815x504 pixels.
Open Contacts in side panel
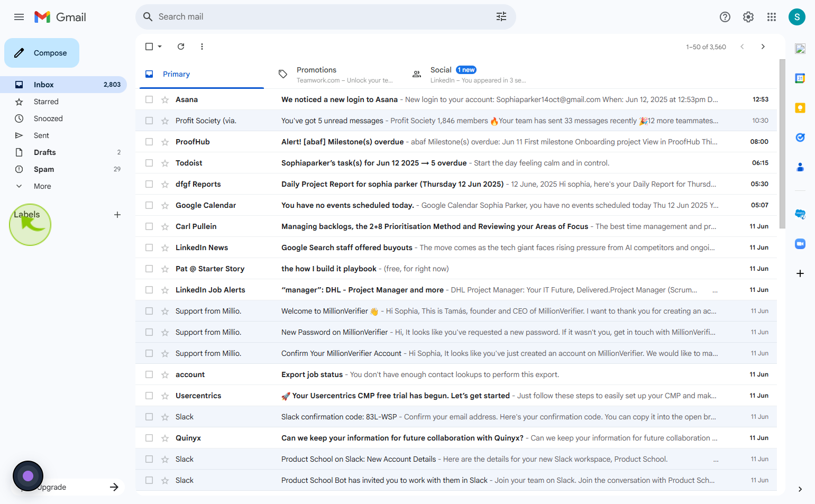tap(800, 167)
